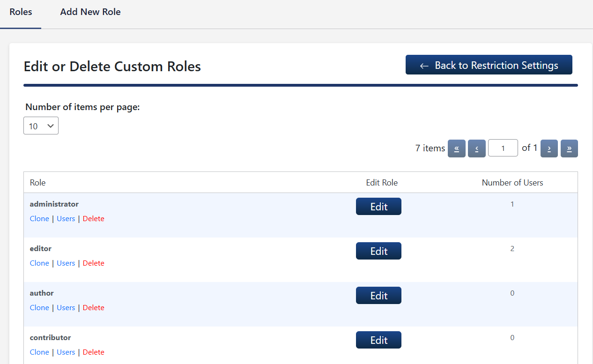The height and width of the screenshot is (364, 593).
Task: Clone the contributor role
Action: (x=39, y=352)
